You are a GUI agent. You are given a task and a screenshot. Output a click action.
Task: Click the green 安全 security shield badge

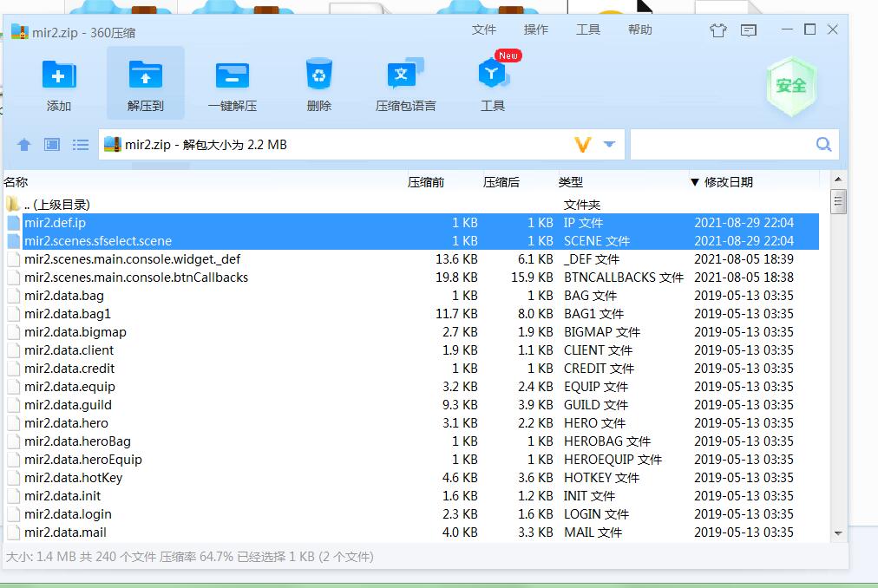pos(790,86)
